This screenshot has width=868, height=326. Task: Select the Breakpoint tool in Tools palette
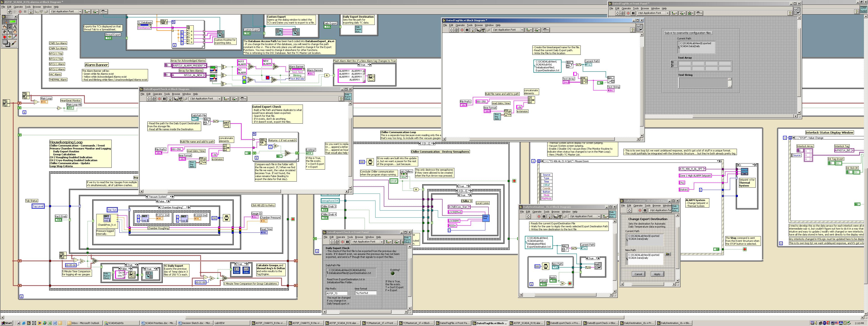point(5,37)
